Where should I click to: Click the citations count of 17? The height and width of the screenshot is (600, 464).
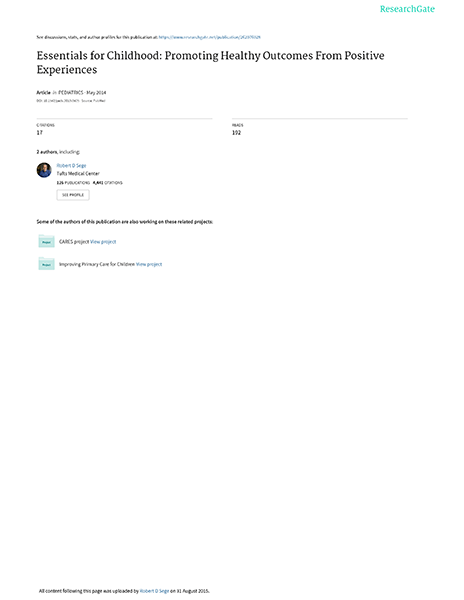(x=40, y=133)
